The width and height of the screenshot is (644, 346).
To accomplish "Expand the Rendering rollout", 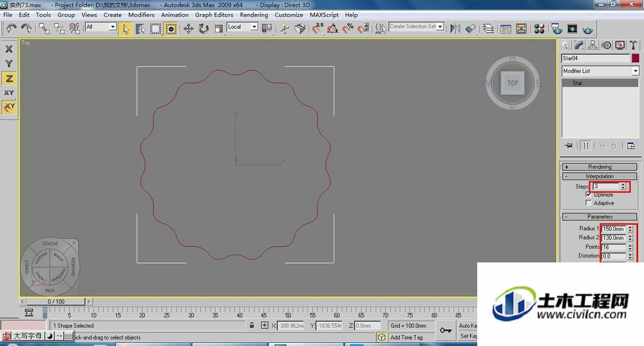I will click(600, 167).
